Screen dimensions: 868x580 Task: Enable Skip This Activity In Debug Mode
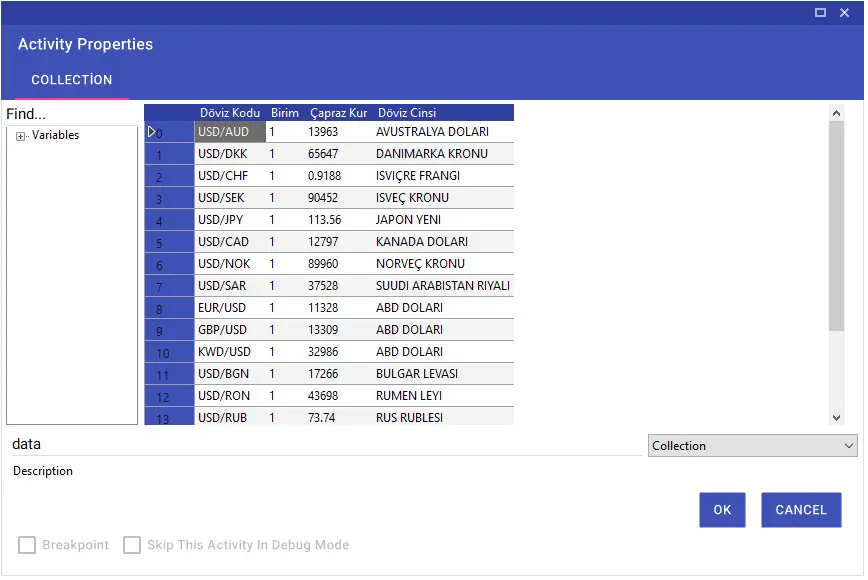point(132,546)
